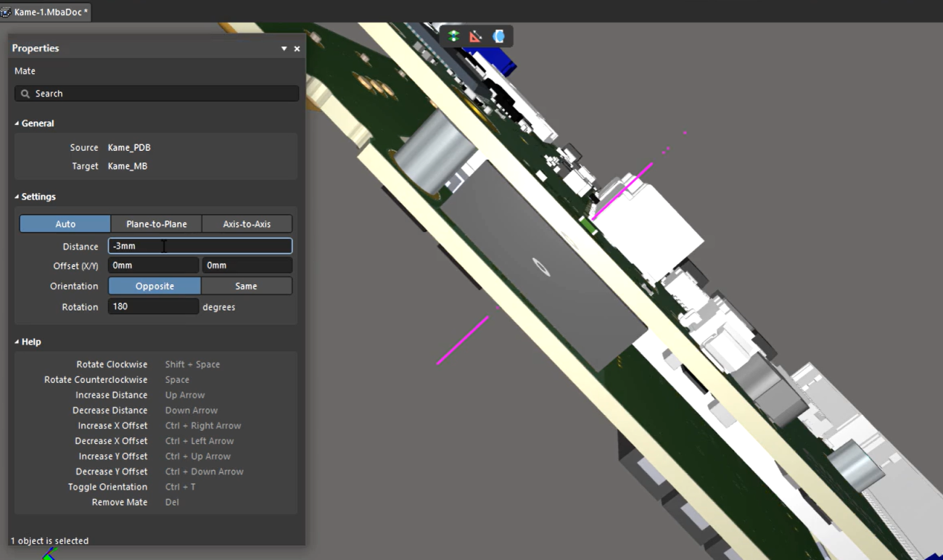Image resolution: width=943 pixels, height=560 pixels.
Task: Click the magnifier icon in Search box
Action: click(25, 94)
